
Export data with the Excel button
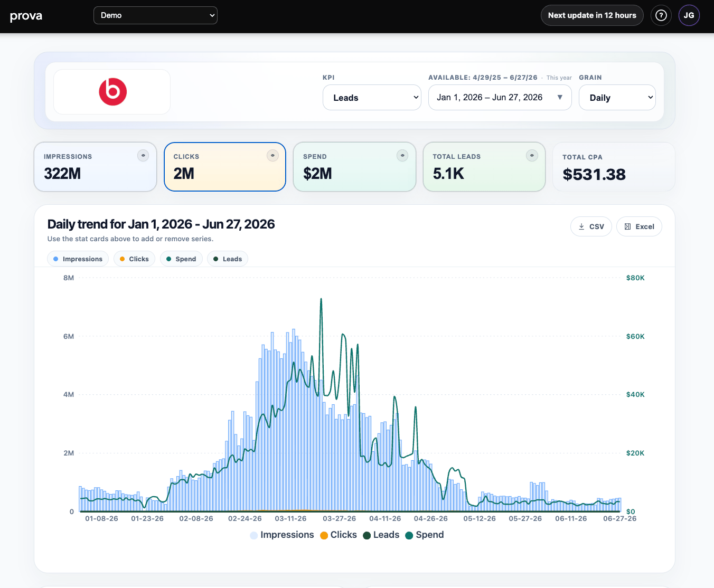[639, 226]
